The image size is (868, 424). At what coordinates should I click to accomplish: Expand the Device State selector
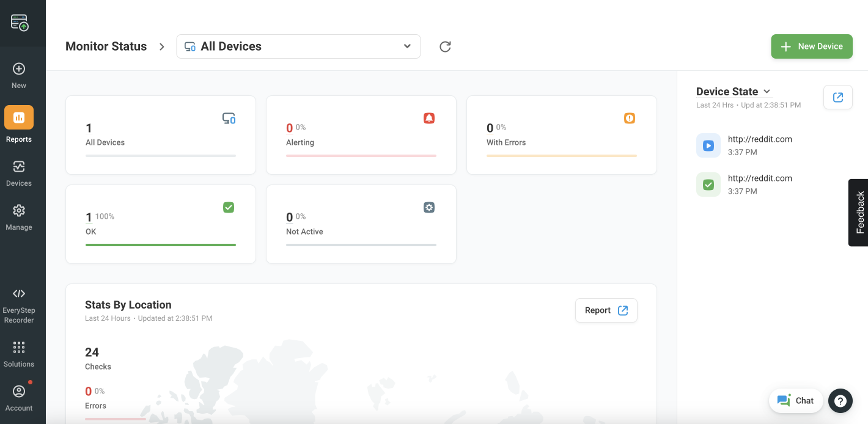(x=767, y=91)
